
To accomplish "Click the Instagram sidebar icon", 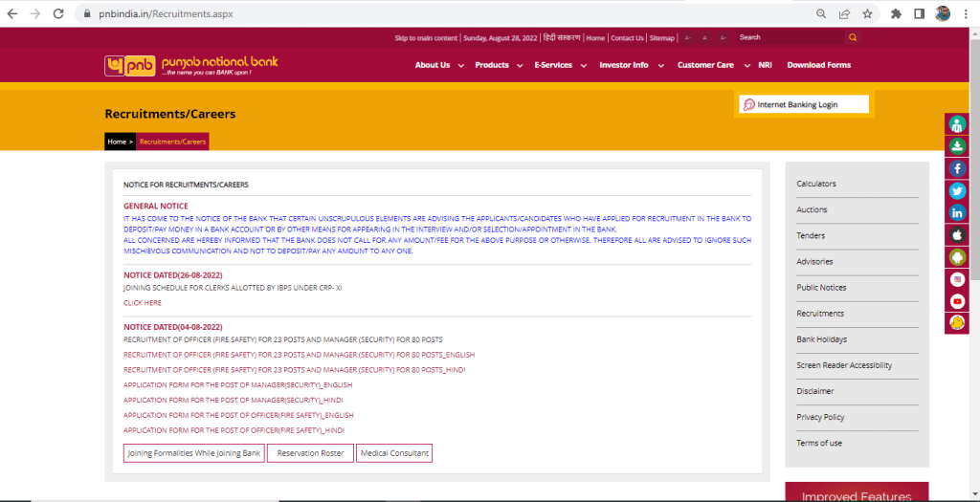I will point(957,280).
